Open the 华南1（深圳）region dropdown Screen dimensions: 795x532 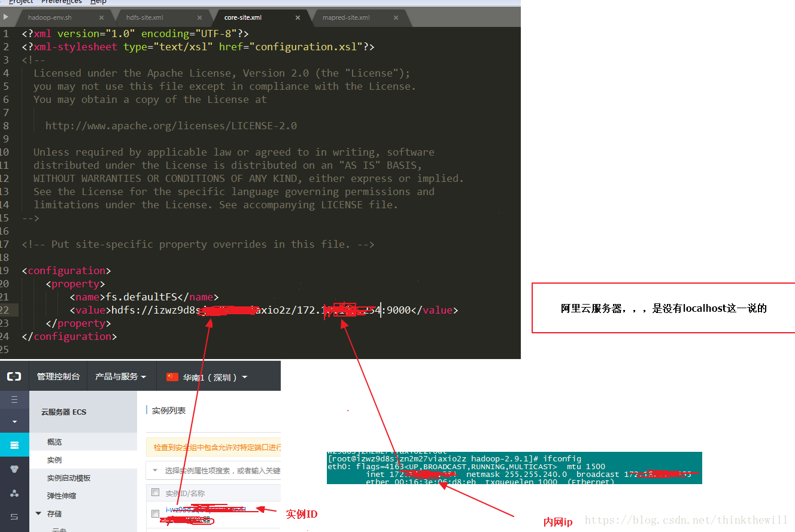[215, 377]
